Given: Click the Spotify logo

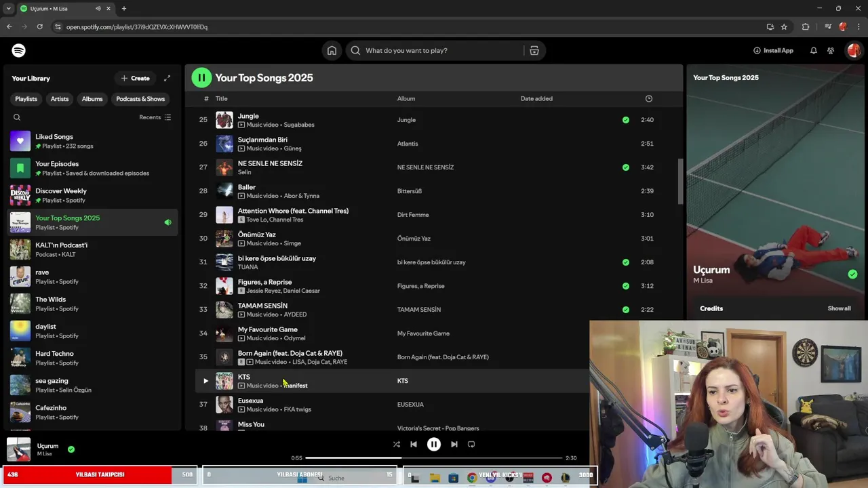Looking at the screenshot, I should (19, 50).
